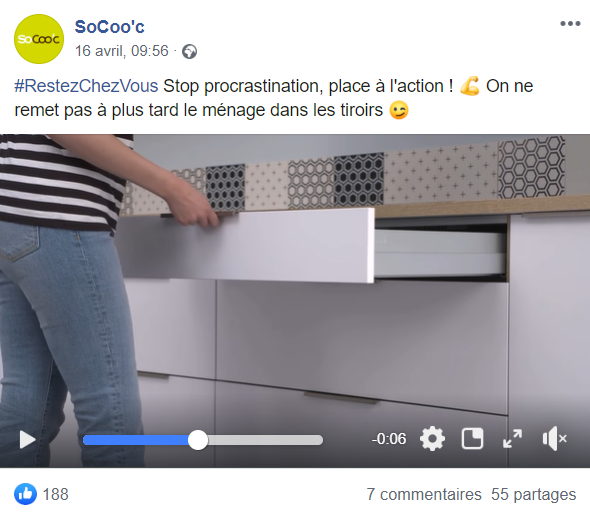Click the public audience globe icon
Screen dimensions: 590x514
click(x=189, y=52)
